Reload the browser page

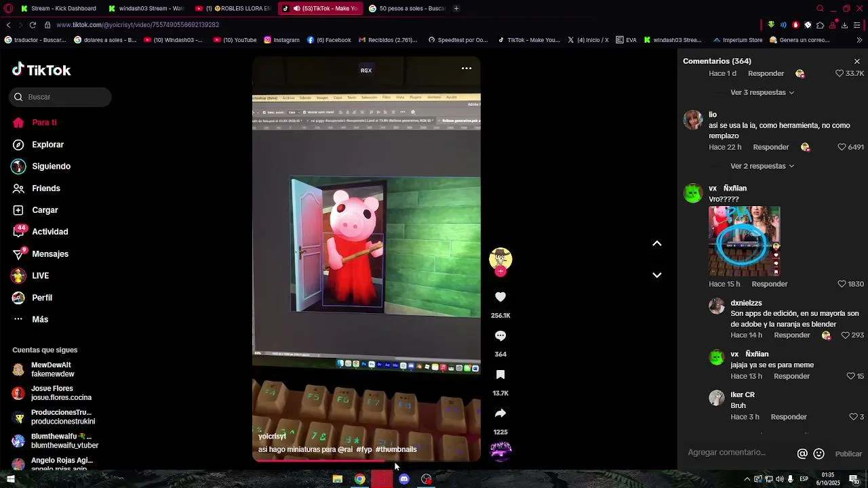click(33, 25)
